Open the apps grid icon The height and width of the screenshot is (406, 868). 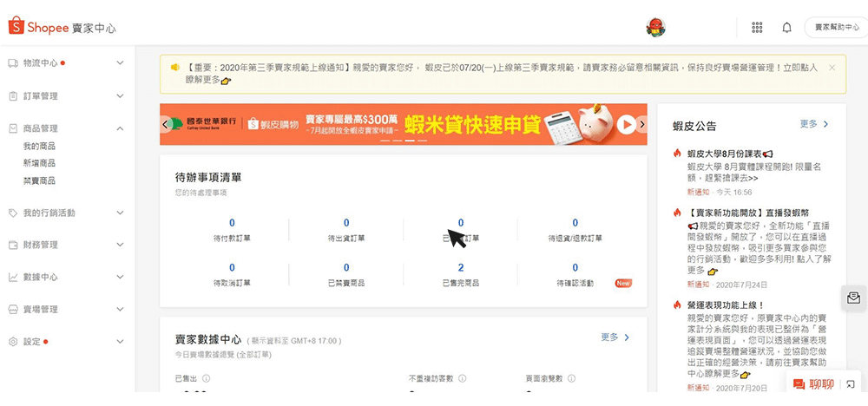[757, 28]
